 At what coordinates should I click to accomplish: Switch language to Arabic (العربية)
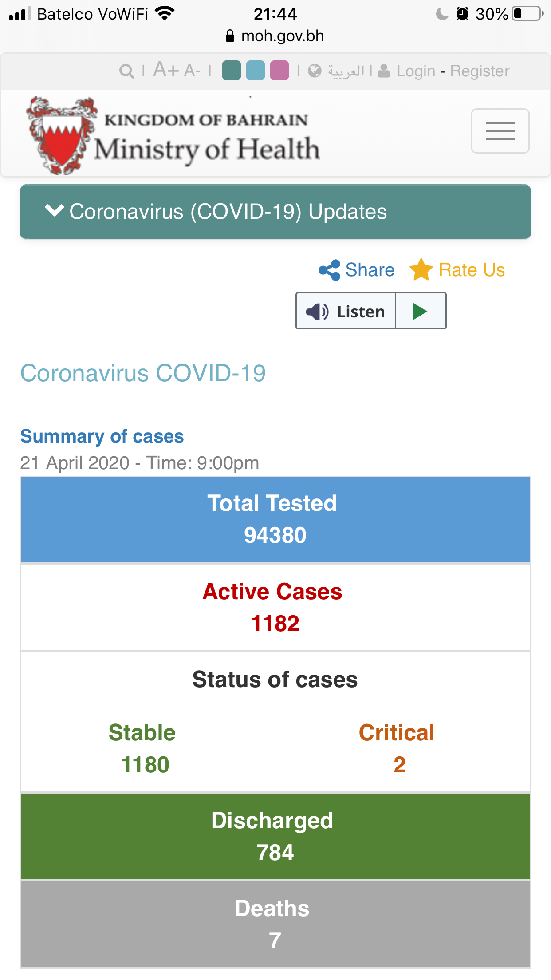point(346,71)
